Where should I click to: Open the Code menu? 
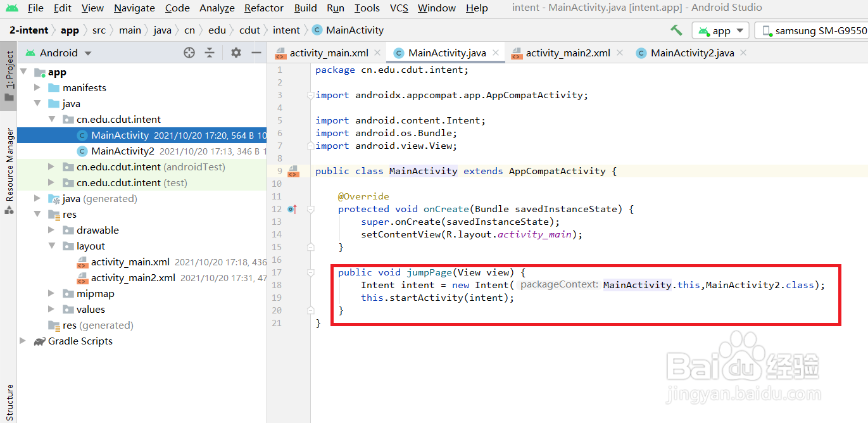tap(177, 8)
